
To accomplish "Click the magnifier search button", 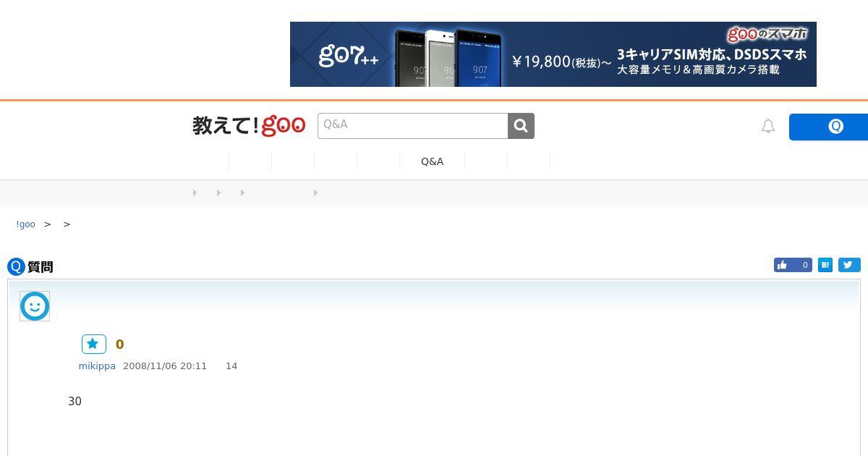I will pyautogui.click(x=521, y=126).
